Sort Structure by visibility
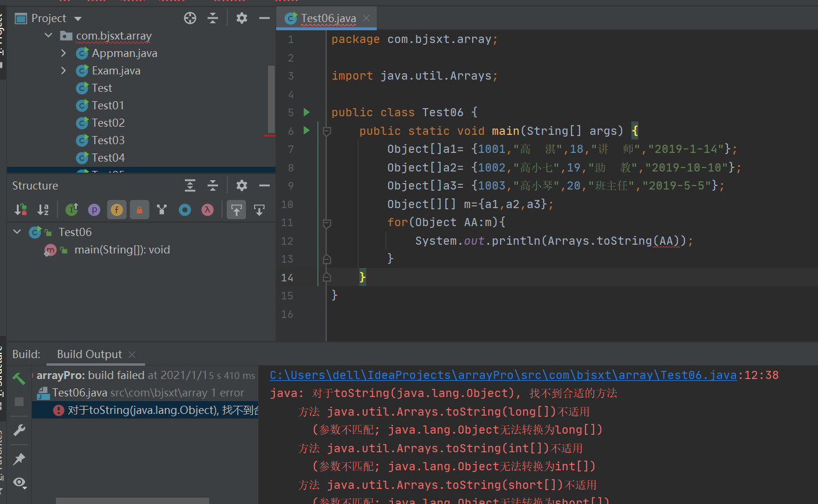The width and height of the screenshot is (818, 504). [20, 210]
